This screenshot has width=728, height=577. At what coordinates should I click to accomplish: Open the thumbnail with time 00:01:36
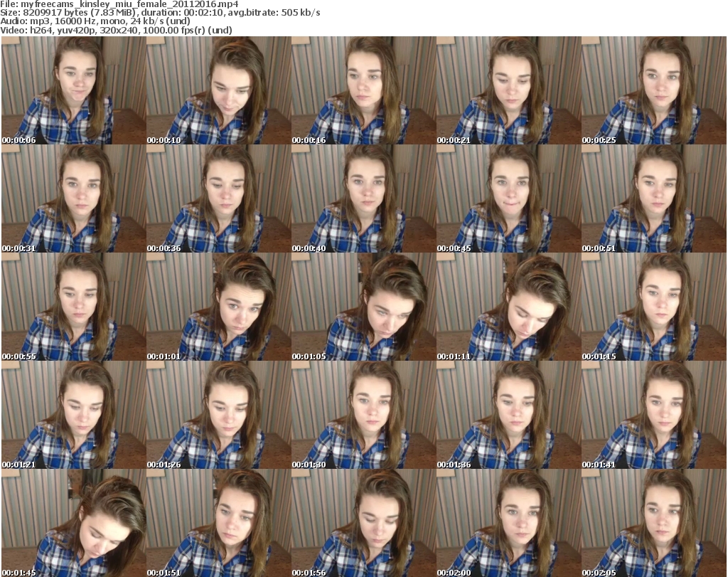[508, 415]
